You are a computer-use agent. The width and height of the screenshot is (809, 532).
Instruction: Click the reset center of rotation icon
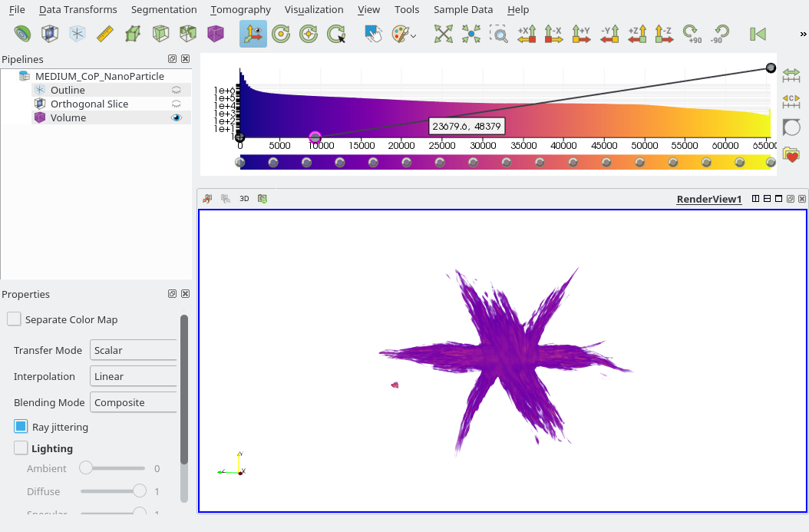click(x=281, y=34)
